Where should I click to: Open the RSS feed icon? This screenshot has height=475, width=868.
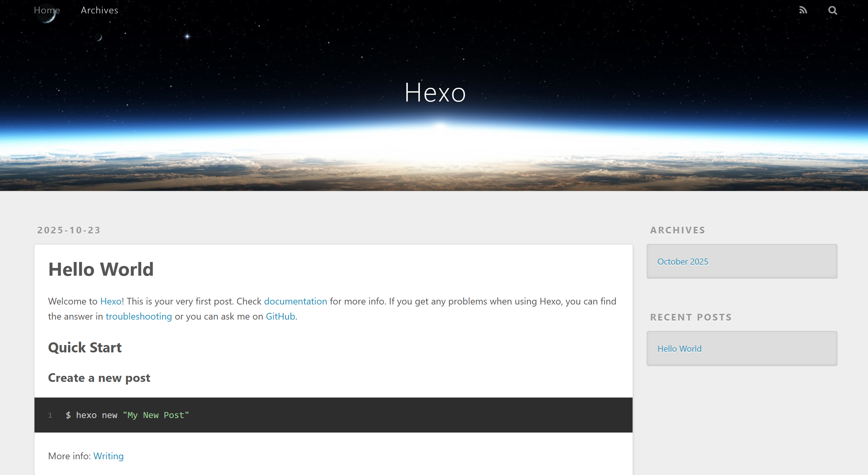click(x=803, y=10)
